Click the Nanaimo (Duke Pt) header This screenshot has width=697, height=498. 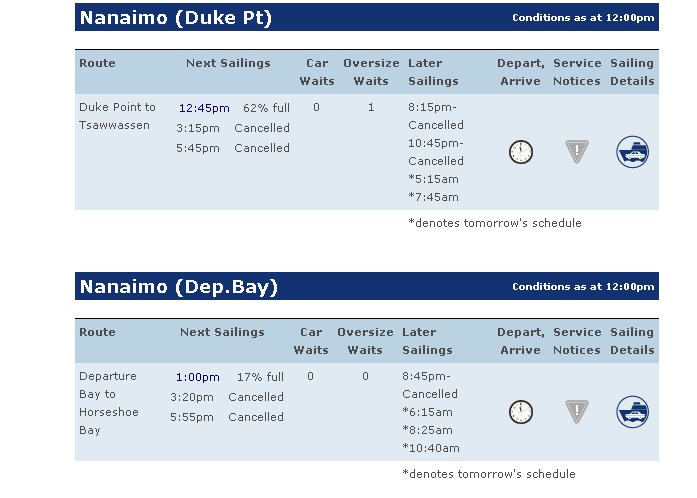click(x=176, y=18)
